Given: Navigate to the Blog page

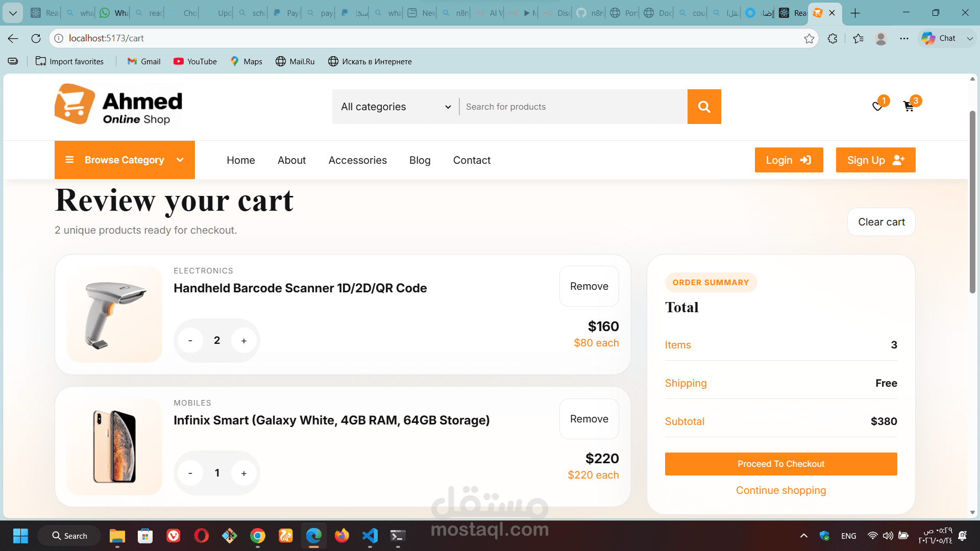Looking at the screenshot, I should (x=420, y=160).
